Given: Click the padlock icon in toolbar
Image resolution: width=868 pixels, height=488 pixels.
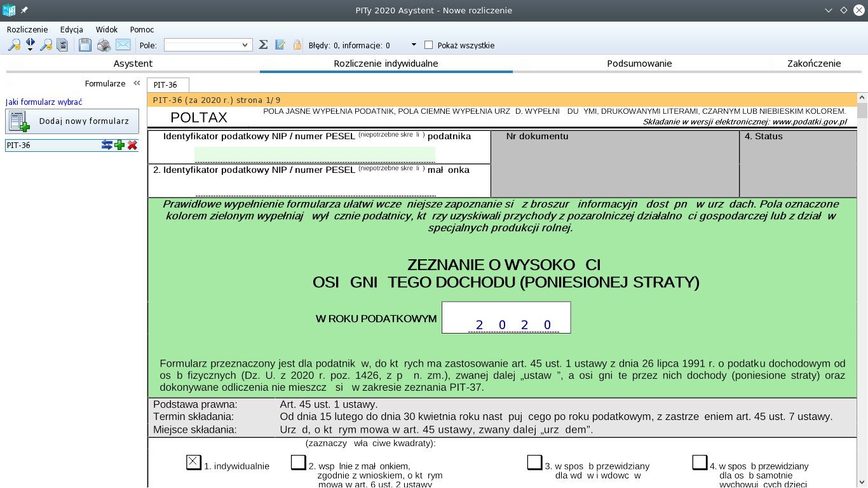Looking at the screenshot, I should click(x=297, y=45).
